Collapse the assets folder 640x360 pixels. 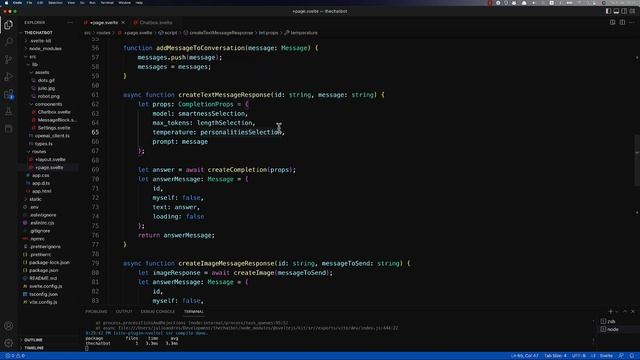[42, 72]
